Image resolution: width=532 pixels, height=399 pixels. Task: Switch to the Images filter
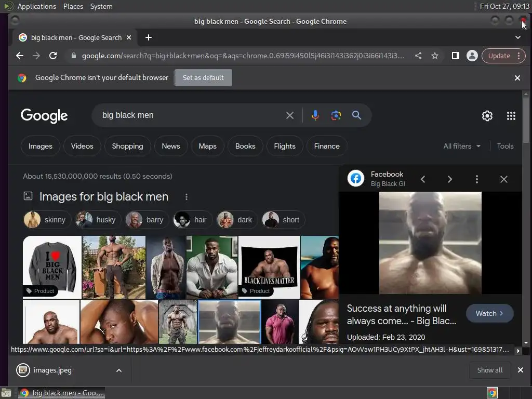(41, 146)
